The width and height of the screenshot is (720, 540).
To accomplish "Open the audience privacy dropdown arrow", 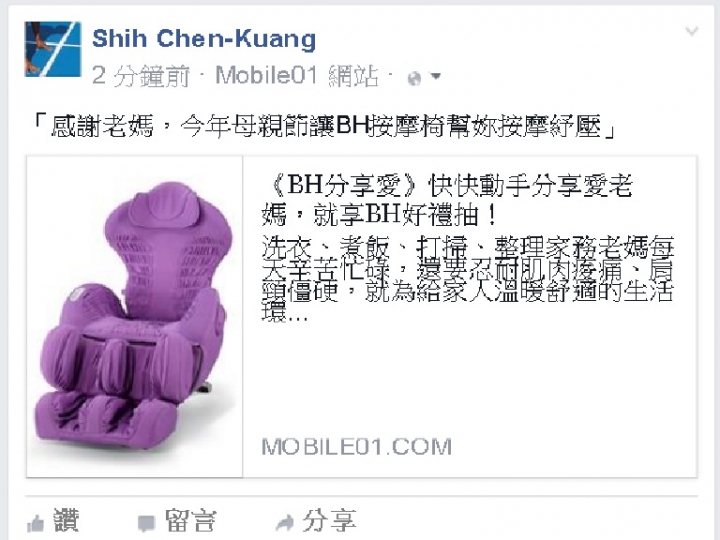I will coord(436,76).
